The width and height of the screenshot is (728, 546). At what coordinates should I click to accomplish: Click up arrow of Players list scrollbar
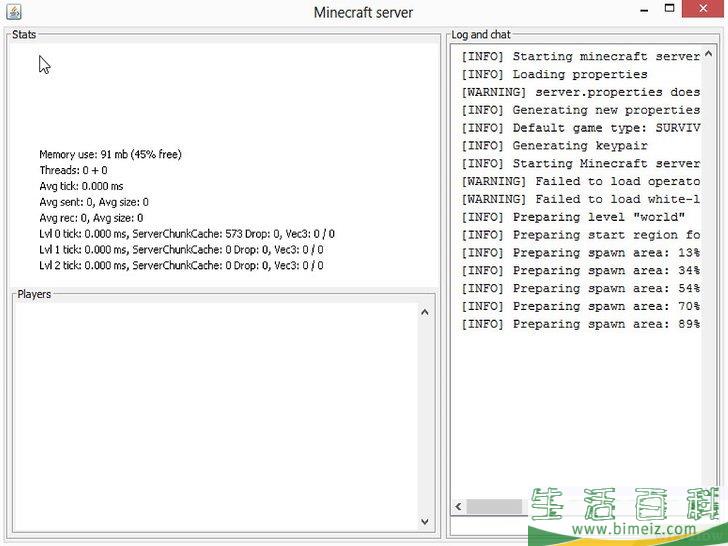click(x=424, y=312)
